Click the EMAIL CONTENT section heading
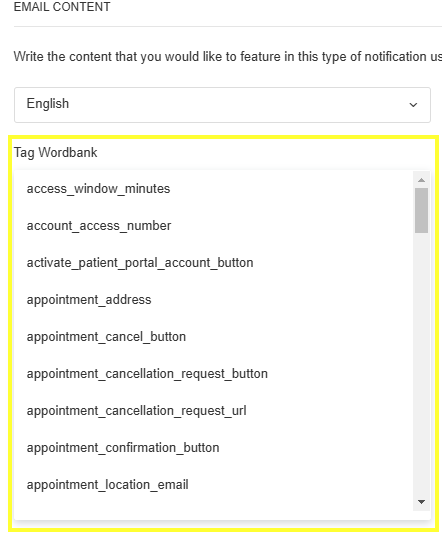 tap(62, 7)
